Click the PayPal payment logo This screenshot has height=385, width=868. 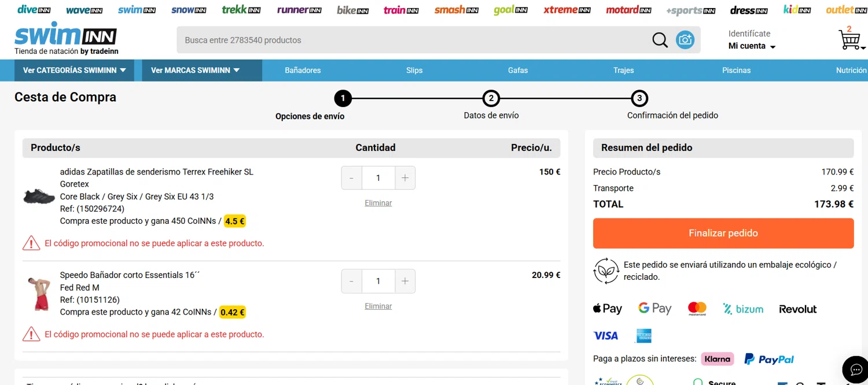tap(769, 360)
